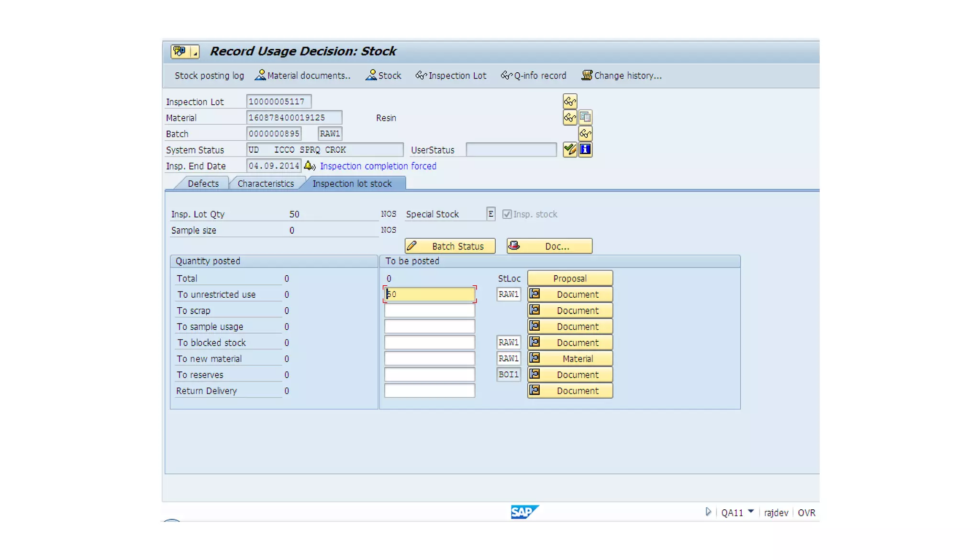Click the glasses icon in Batch row
980x560 pixels.
point(585,134)
